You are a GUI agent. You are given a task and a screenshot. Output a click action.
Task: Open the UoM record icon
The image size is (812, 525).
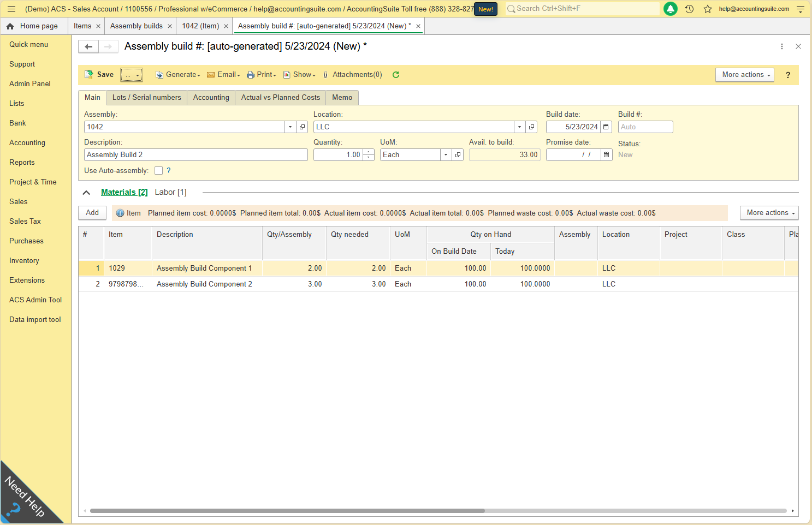pyautogui.click(x=458, y=154)
